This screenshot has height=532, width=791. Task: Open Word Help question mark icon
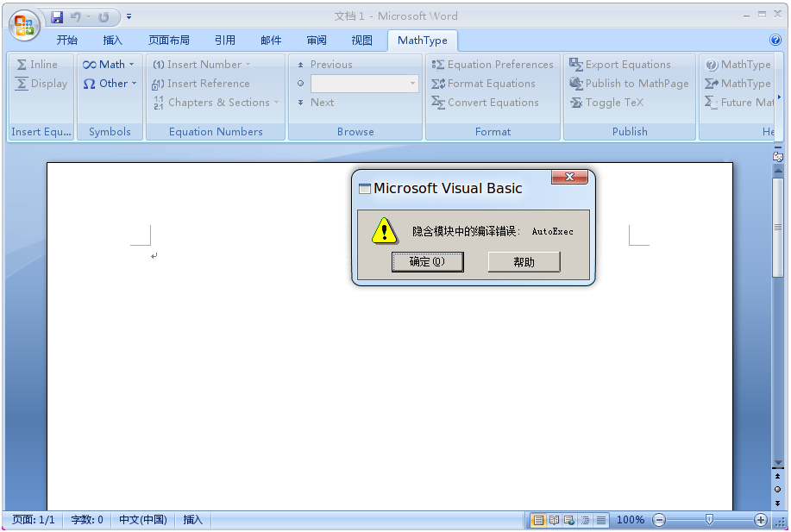pyautogui.click(x=775, y=40)
